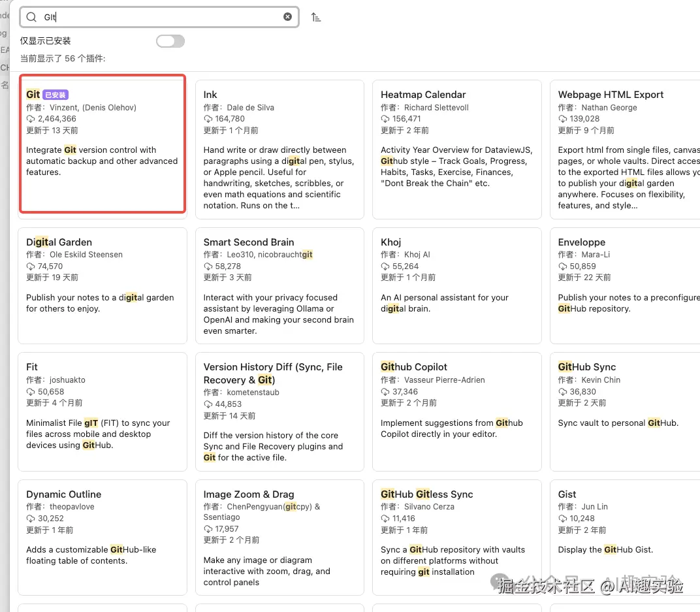
Task: Click author text Dale de Silva
Action: 251,108
